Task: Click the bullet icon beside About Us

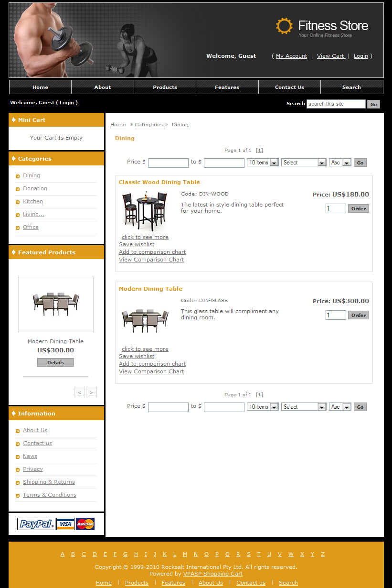Action: pyautogui.click(x=18, y=431)
